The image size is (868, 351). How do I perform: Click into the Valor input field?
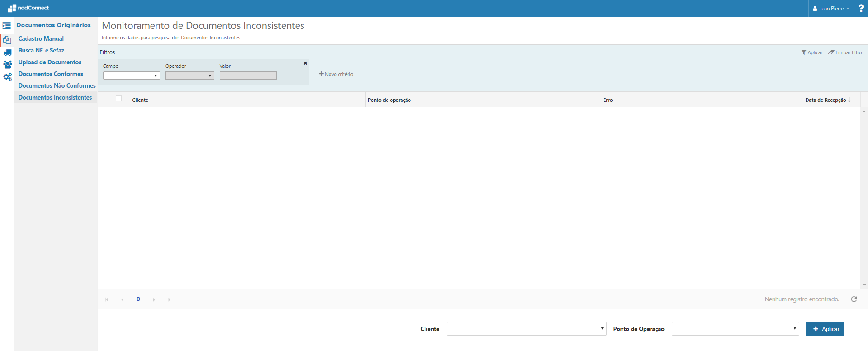point(248,76)
